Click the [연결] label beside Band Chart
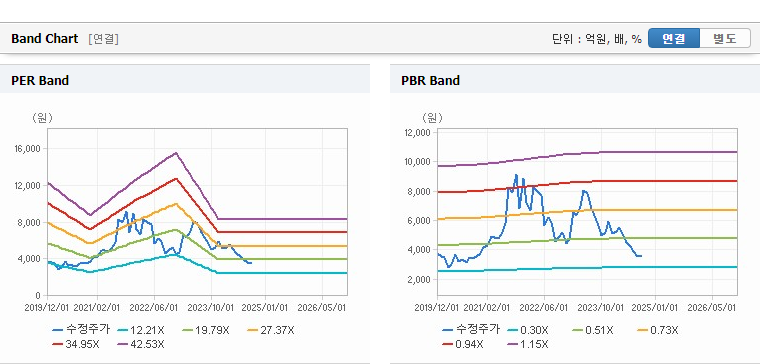Viewport: 760px width, 364px height. (x=103, y=39)
